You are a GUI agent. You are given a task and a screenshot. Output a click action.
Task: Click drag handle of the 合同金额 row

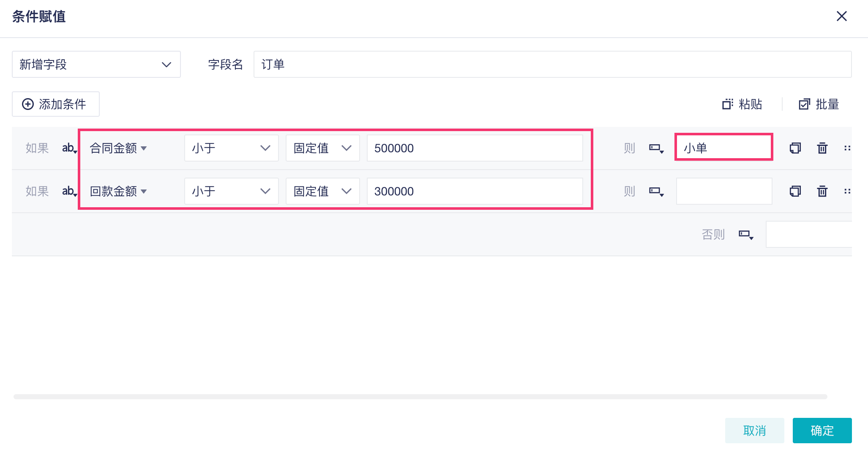tap(847, 148)
